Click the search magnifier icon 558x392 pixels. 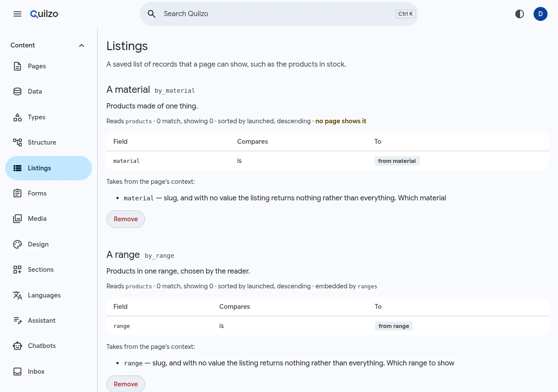pos(152,14)
